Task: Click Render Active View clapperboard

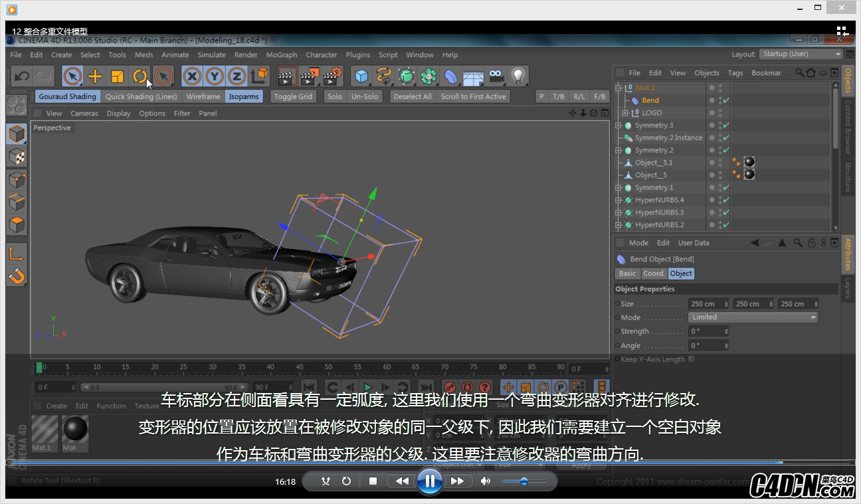Action: pos(286,76)
